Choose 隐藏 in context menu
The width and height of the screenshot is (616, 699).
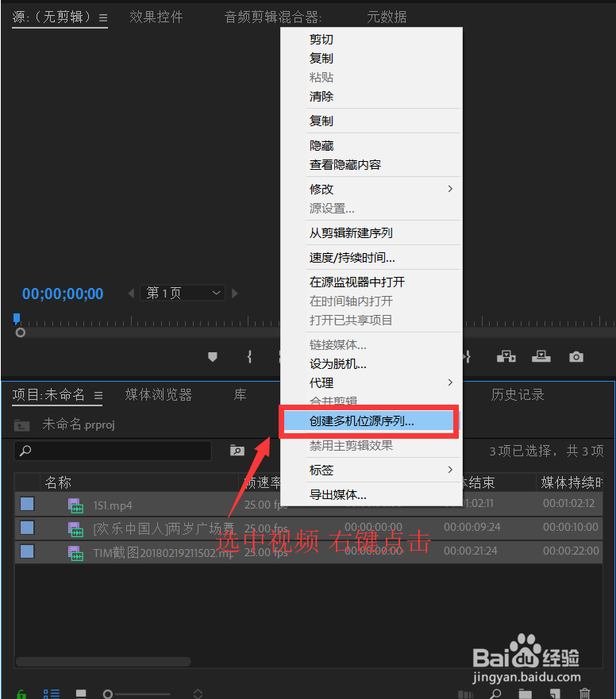tap(321, 146)
